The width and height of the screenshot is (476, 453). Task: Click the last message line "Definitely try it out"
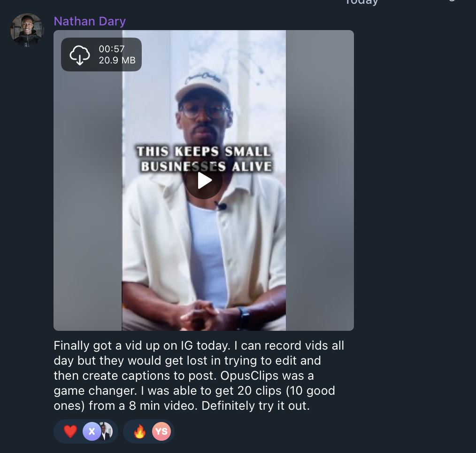click(x=255, y=406)
